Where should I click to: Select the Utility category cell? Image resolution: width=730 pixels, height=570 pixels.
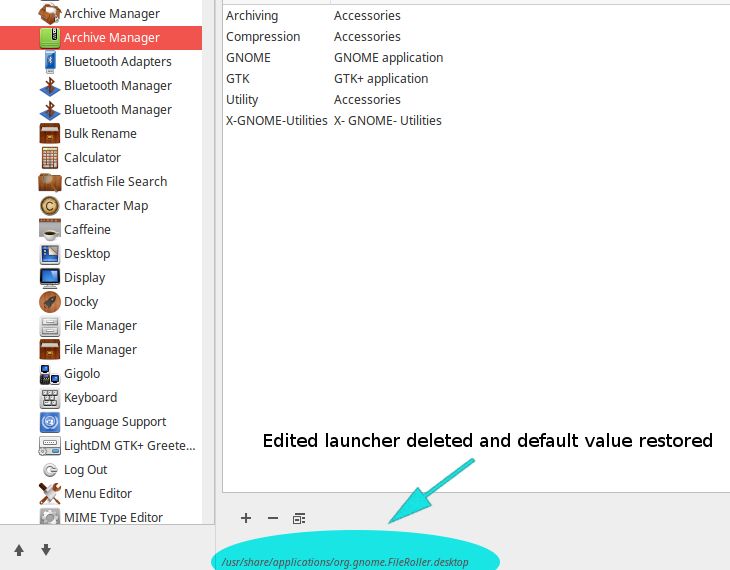242,100
